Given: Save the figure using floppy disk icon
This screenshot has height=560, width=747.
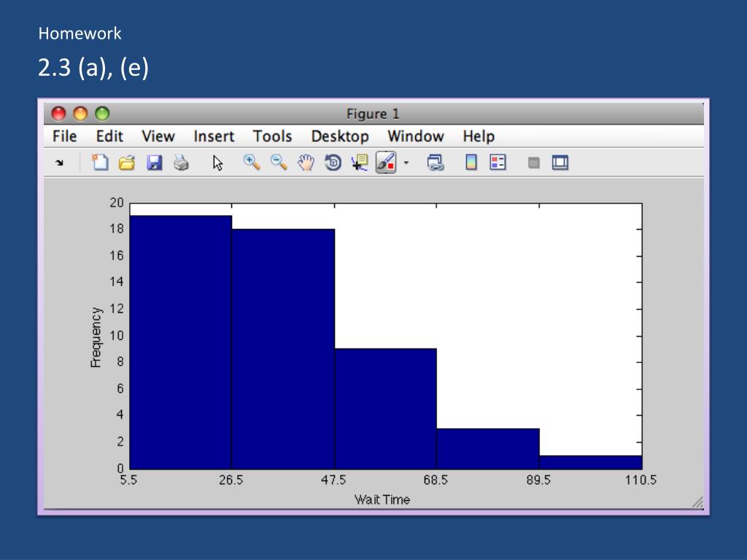Looking at the screenshot, I should pyautogui.click(x=154, y=163).
